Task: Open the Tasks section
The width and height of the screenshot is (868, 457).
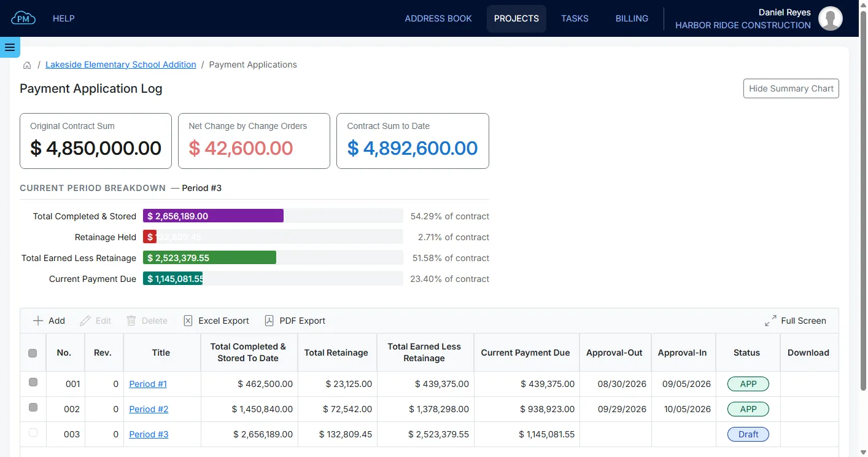Action: coord(575,18)
